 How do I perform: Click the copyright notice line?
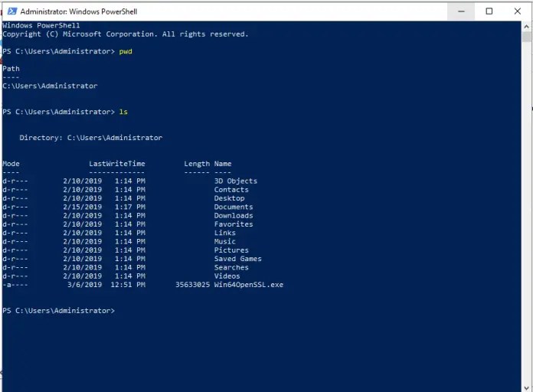pyautogui.click(x=126, y=34)
